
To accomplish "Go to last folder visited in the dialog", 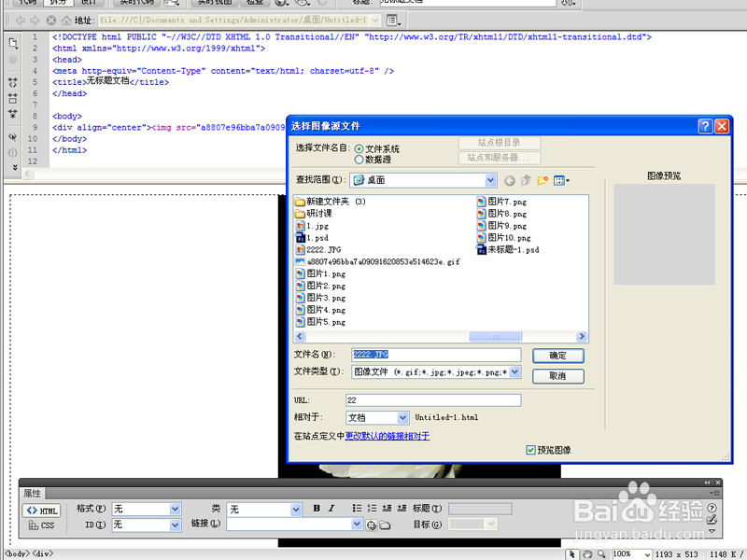I will tap(509, 180).
